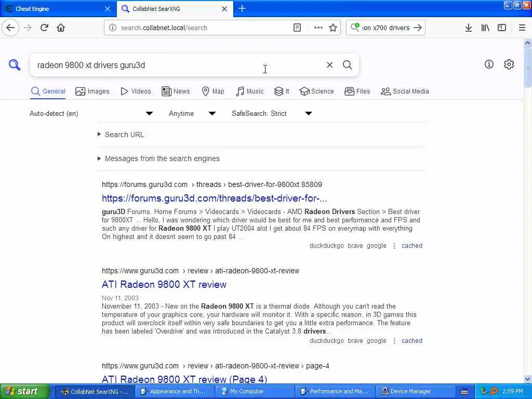Select the Videos category
The image size is (532, 399).
(x=136, y=91)
